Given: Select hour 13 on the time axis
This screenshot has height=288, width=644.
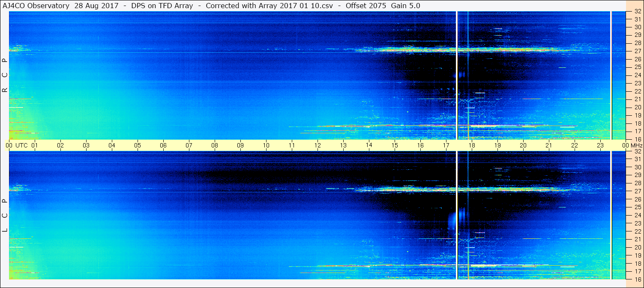Looking at the screenshot, I should coord(343,145).
